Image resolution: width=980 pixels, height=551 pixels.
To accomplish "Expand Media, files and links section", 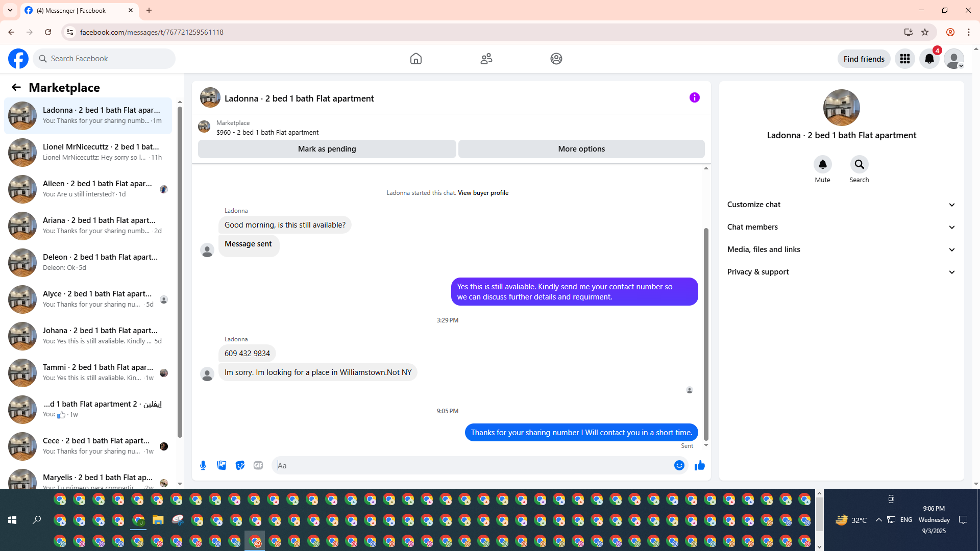I will (x=841, y=249).
